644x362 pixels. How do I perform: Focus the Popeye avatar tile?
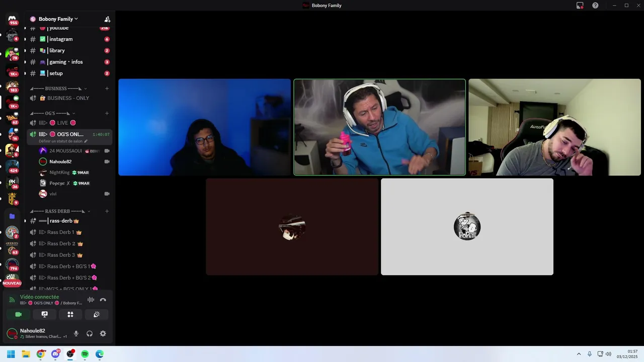pos(467,227)
